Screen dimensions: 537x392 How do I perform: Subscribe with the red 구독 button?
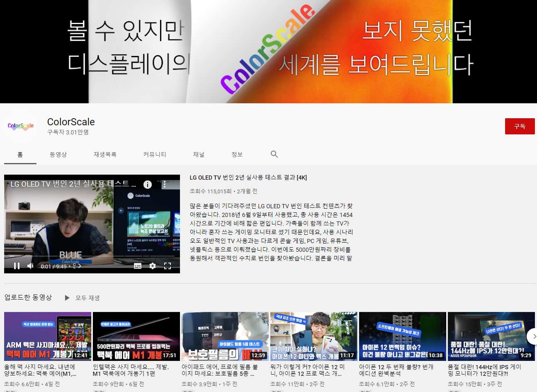(520, 126)
